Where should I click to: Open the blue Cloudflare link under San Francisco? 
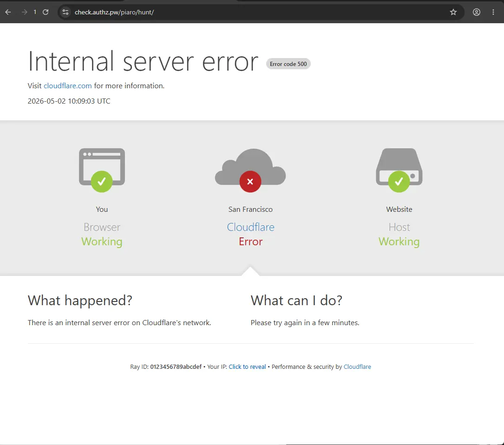[x=250, y=227]
